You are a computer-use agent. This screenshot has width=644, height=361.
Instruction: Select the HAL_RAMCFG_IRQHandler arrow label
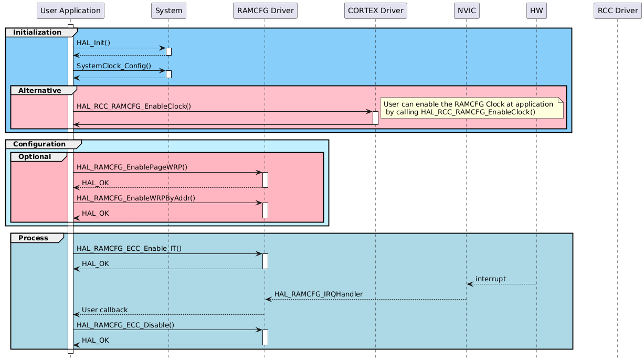pyautogui.click(x=318, y=294)
